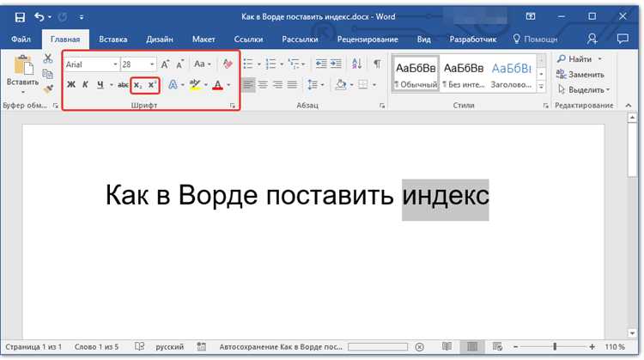644x360 pixels.
Task: Expand the Font group dialog launcher
Action: (x=232, y=105)
